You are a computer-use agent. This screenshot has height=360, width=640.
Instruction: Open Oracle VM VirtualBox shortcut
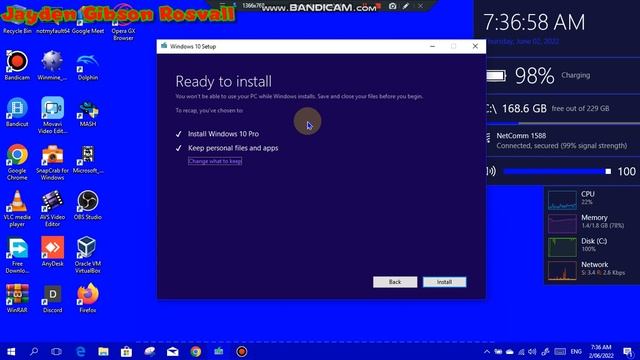pyautogui.click(x=88, y=255)
